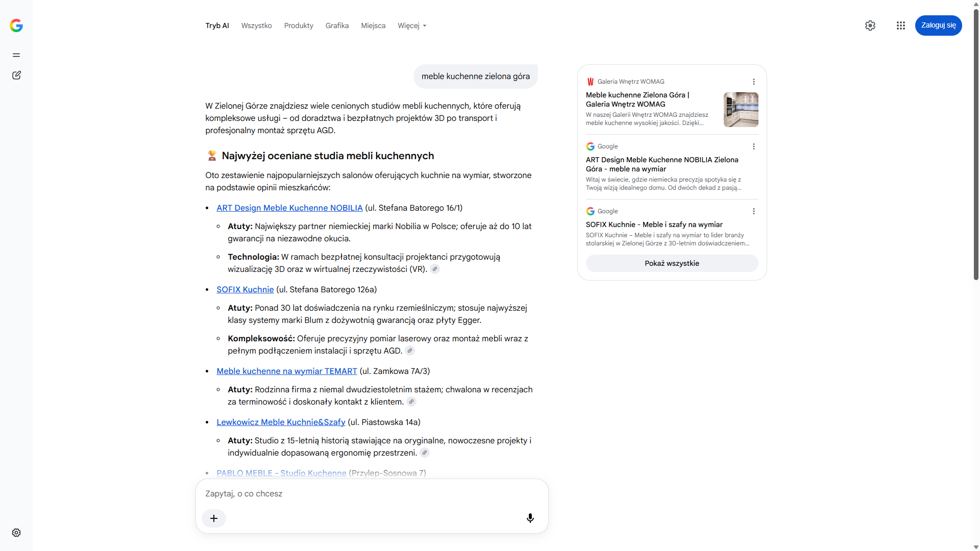Open SOFIX Kuchnie - Meble i szafy card title

654,224
